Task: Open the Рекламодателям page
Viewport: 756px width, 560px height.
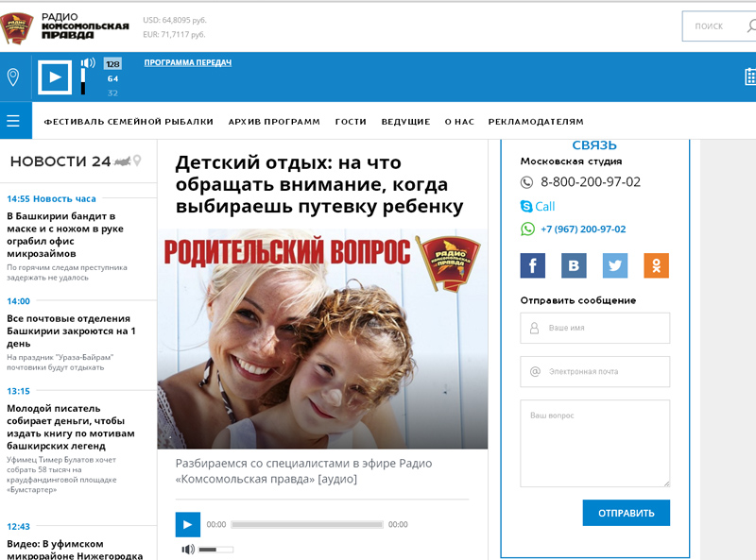Action: click(x=536, y=122)
